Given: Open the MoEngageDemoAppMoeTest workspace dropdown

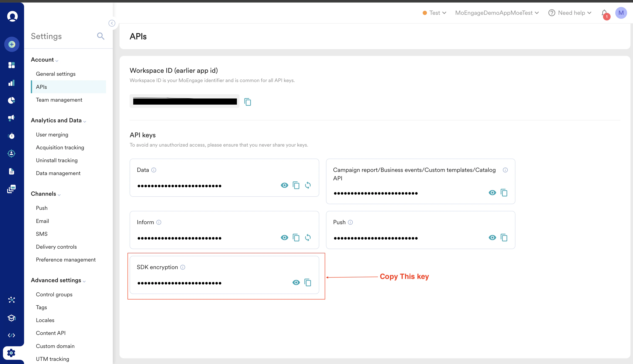Looking at the screenshot, I should [x=497, y=13].
